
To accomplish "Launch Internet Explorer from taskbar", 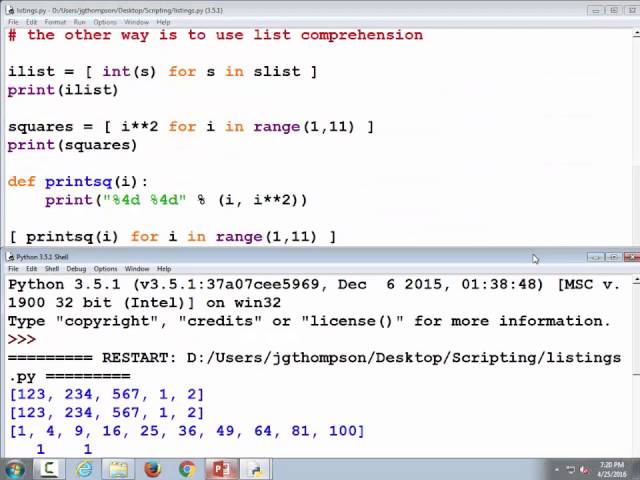I will (x=84, y=469).
